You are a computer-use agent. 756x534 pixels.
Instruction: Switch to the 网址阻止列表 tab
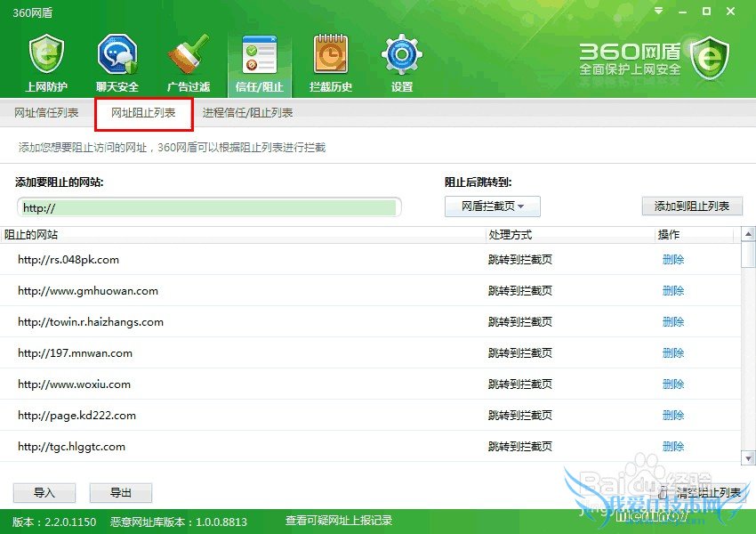coord(143,113)
